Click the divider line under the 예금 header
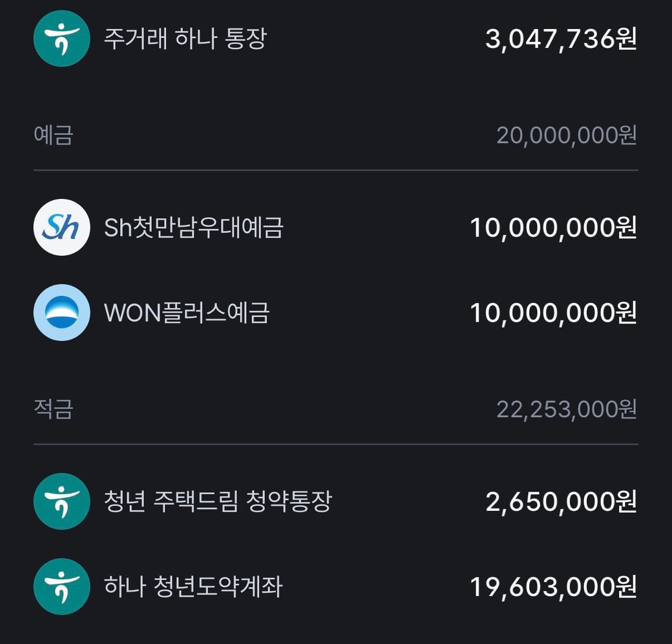This screenshot has width=672, height=644. coord(336,171)
